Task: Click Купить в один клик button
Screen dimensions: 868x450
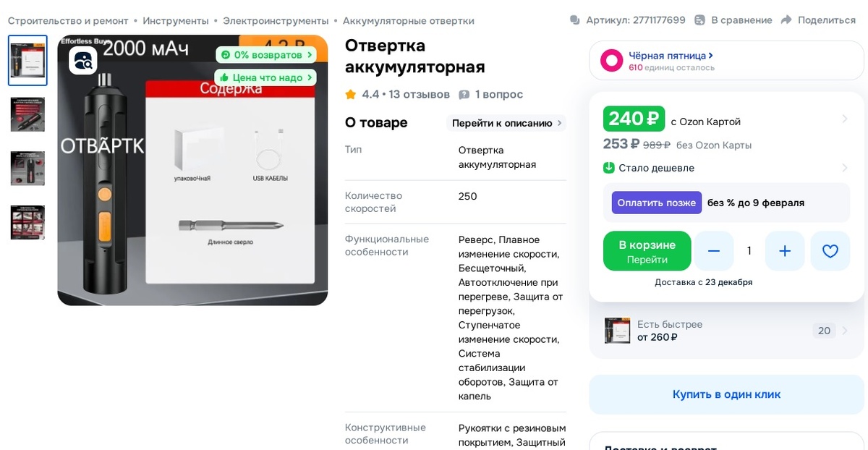Action: [726, 394]
